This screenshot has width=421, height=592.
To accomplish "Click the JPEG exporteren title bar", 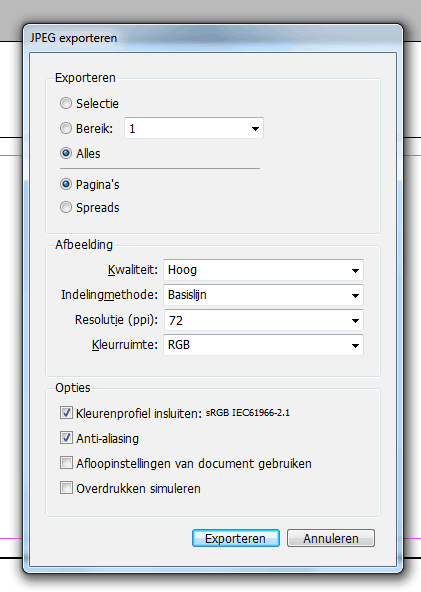I will [x=213, y=38].
